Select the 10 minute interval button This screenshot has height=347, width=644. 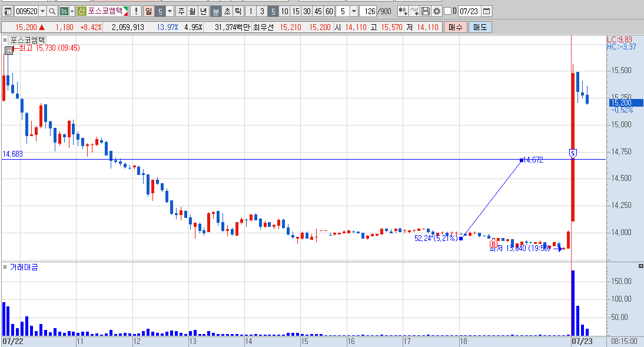[285, 11]
